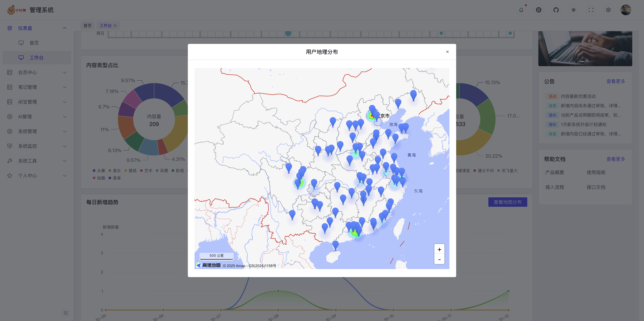This screenshot has width=644, height=321.
Task: Toggle the light/dark theme sun icon
Action: 574,10
